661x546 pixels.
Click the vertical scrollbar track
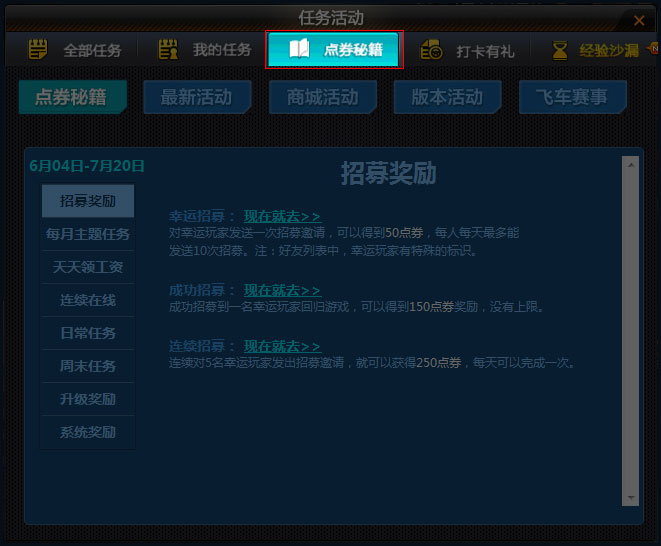631,331
